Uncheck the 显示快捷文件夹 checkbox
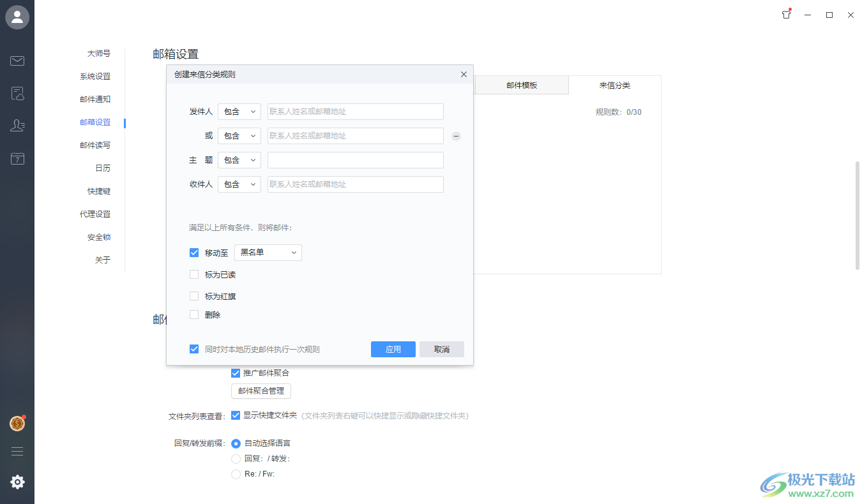 pyautogui.click(x=236, y=415)
